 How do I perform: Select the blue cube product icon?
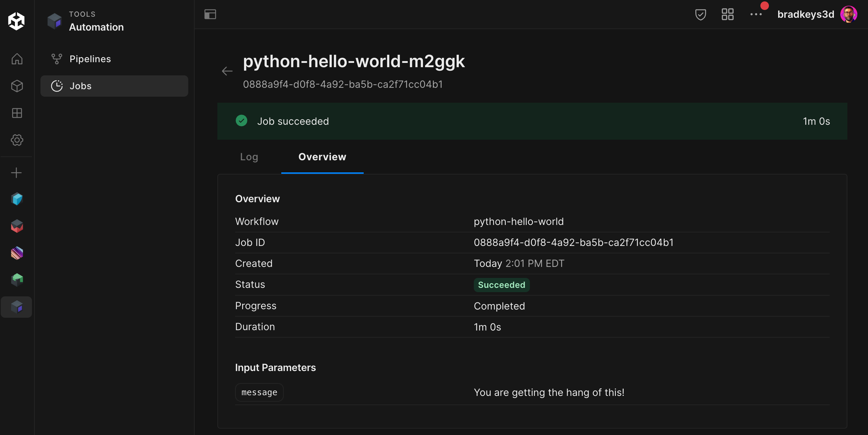click(17, 199)
